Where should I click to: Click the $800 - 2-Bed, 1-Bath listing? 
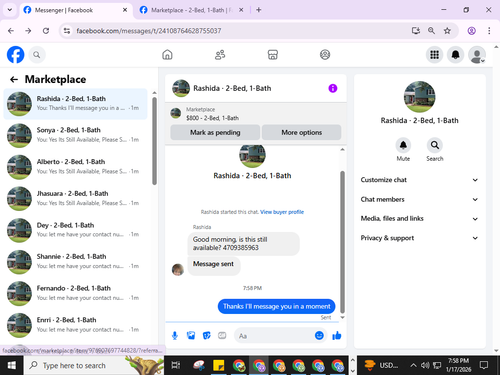(x=212, y=118)
